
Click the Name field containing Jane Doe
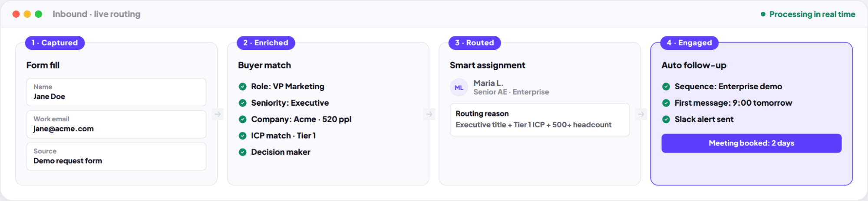(x=116, y=92)
